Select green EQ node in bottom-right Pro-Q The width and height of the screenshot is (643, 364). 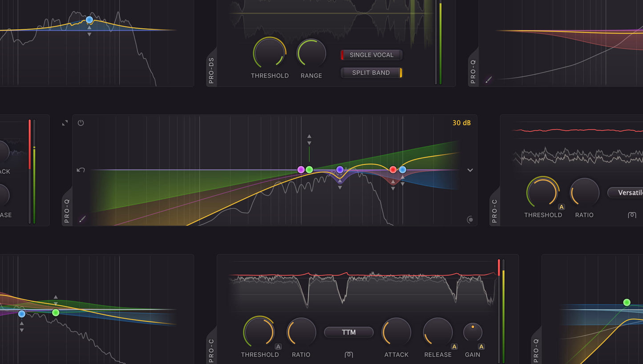click(x=627, y=302)
